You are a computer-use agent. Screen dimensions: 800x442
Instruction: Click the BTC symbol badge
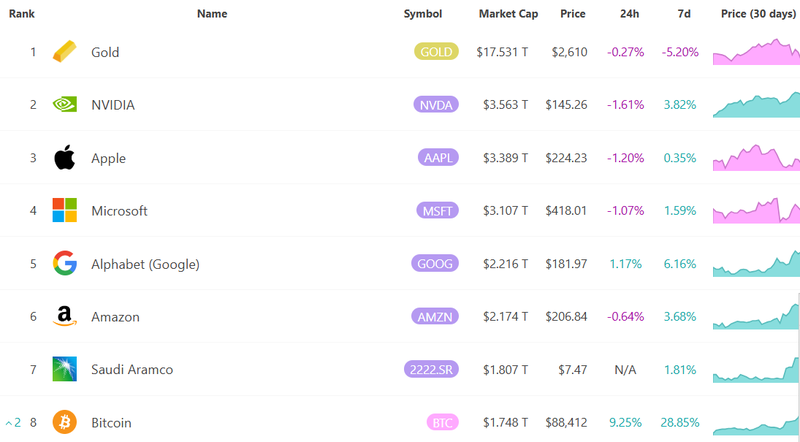coord(442,423)
